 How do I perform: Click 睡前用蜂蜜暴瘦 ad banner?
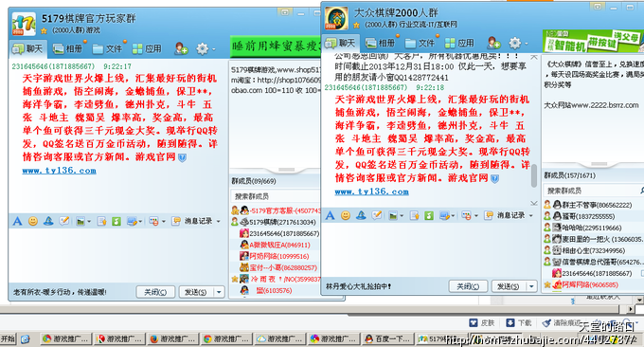(x=276, y=46)
